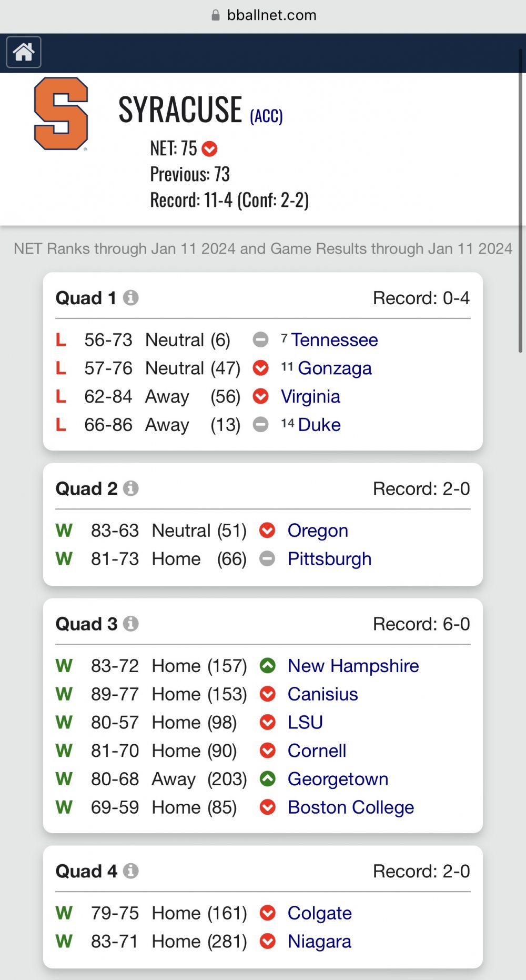Tap the Quad 1 info icon

tap(131, 298)
